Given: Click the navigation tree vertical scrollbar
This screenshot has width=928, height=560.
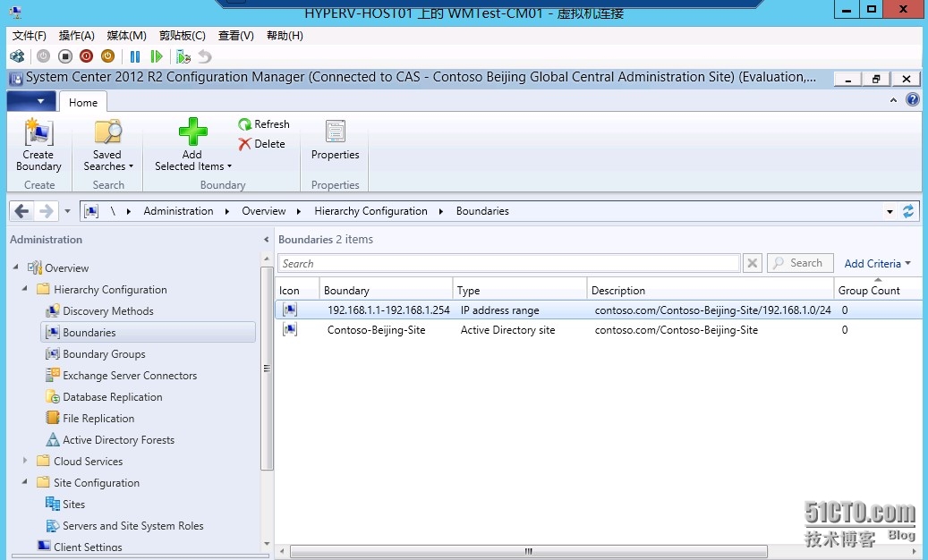Looking at the screenshot, I should 267,368.
